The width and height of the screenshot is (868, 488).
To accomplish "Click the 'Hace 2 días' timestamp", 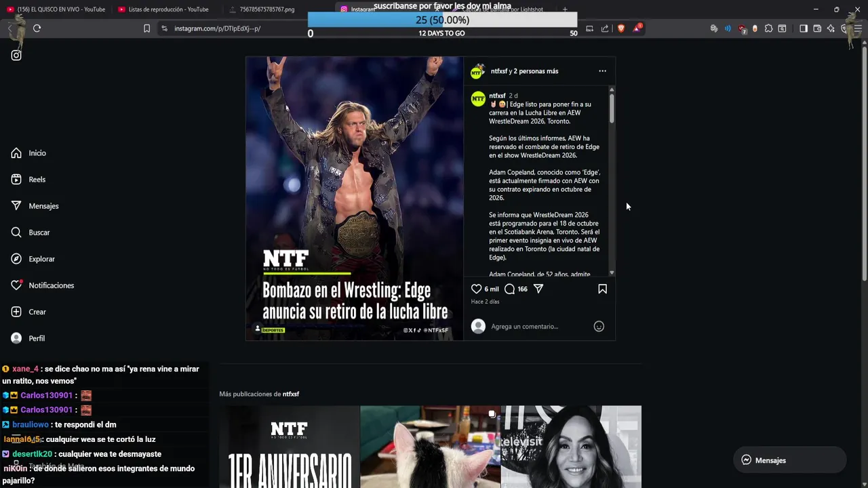I will point(485,302).
